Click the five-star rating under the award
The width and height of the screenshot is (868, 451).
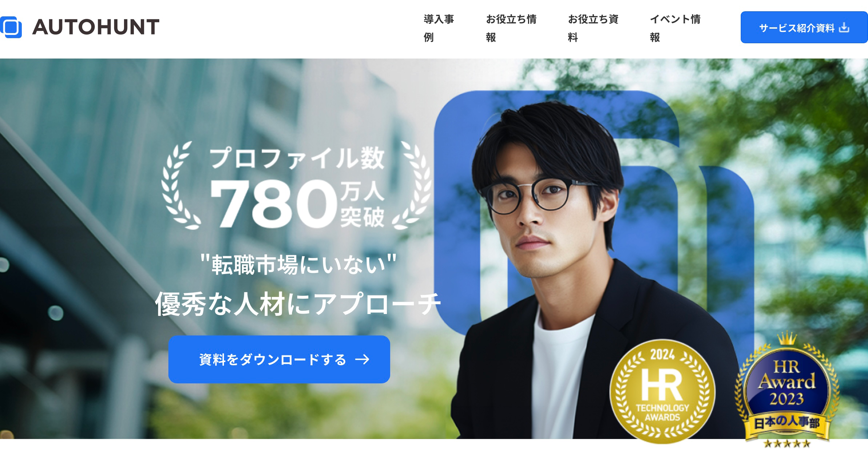pos(787,443)
